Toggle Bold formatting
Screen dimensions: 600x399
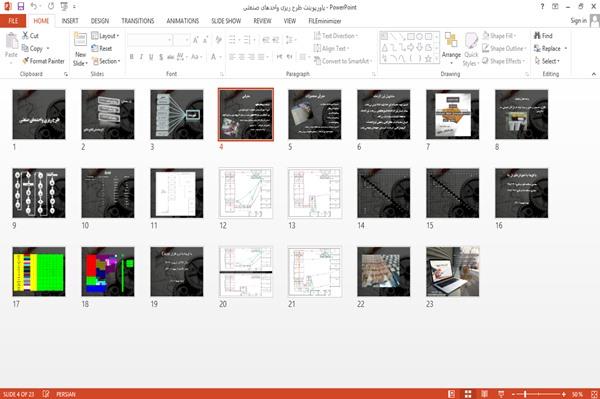[x=132, y=57]
